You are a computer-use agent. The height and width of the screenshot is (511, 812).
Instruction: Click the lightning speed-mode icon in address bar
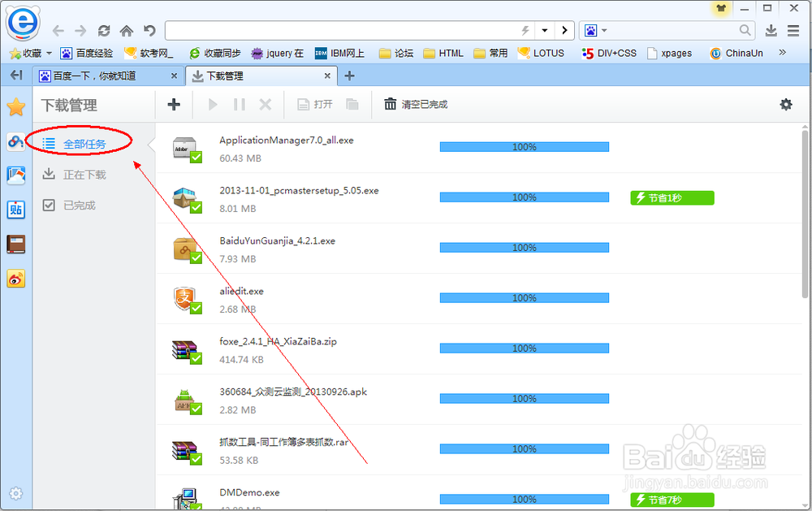(x=525, y=31)
